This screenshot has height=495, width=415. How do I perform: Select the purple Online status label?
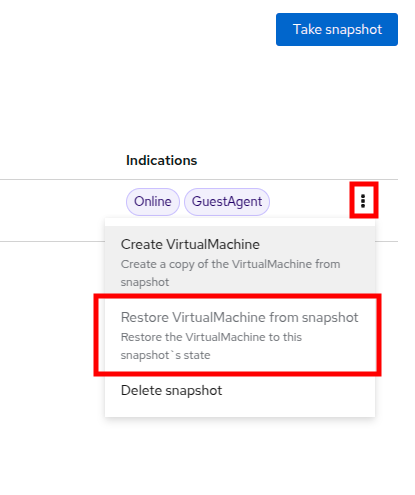153,202
